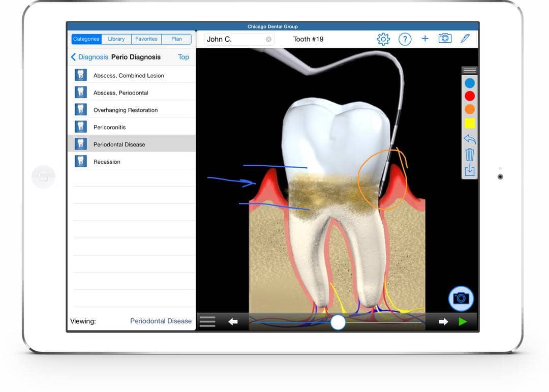Go back to Diagnosis list
Screen dimensions: 549x392
tap(89, 57)
